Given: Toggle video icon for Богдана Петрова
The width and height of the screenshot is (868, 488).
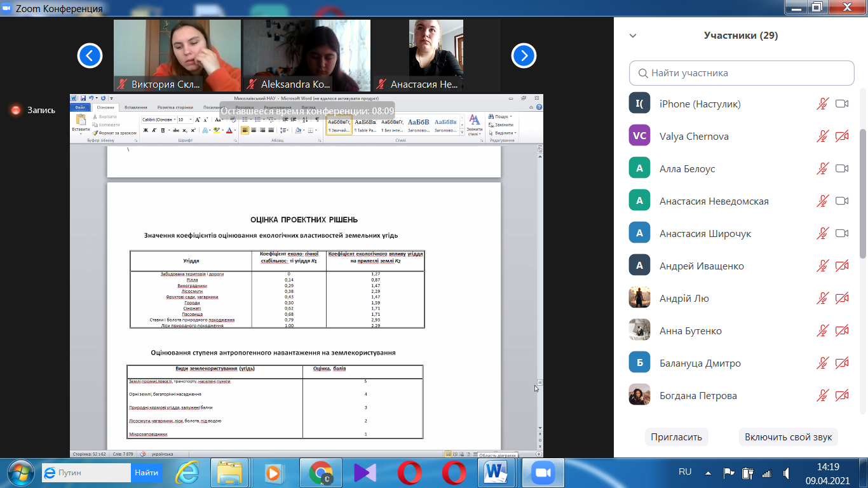Looking at the screenshot, I should coord(842,395).
